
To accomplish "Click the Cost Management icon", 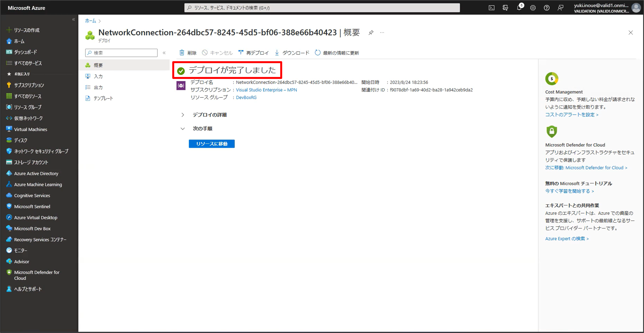I will pyautogui.click(x=552, y=79).
